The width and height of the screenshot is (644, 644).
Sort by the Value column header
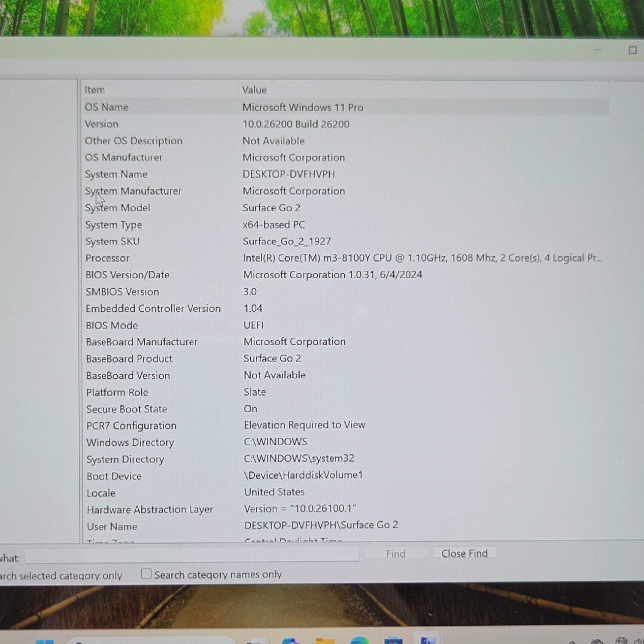254,90
